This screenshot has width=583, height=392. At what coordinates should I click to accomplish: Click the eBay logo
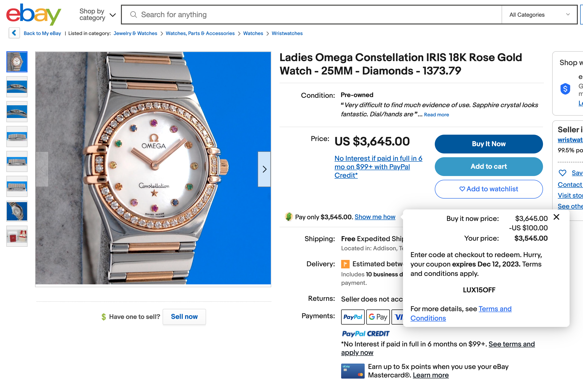pyautogui.click(x=34, y=15)
